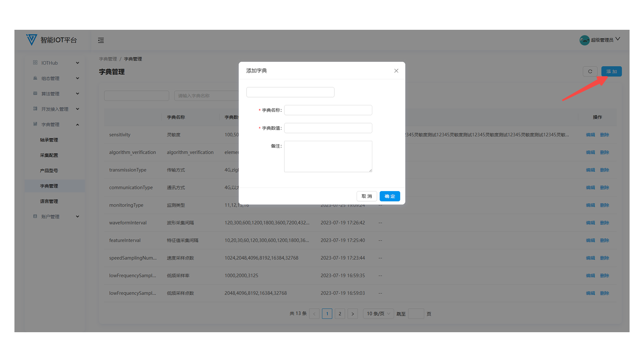This screenshot has height=362, width=644.
Task: Select 语言管理 in the sidebar
Action: click(x=49, y=201)
